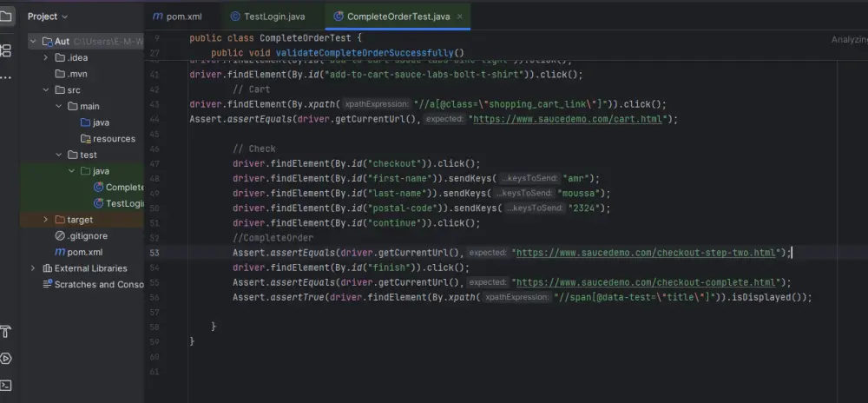Viewport: 868px width, 403px height.
Task: Click the TestLogin.java class tab icon
Action: (x=234, y=17)
